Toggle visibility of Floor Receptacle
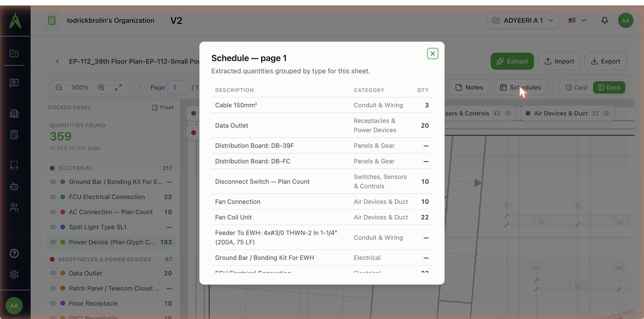Screen dimensions: 644x319 tap(53, 303)
